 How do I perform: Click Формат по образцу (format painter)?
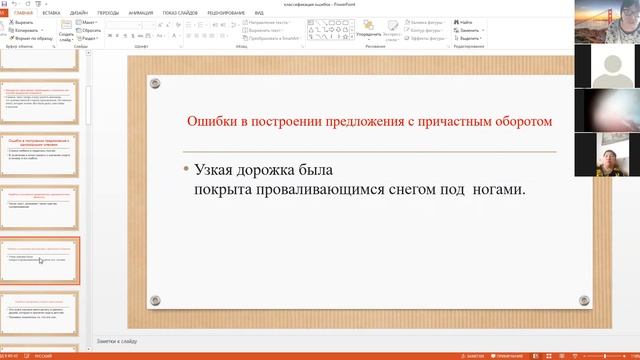click(x=31, y=38)
